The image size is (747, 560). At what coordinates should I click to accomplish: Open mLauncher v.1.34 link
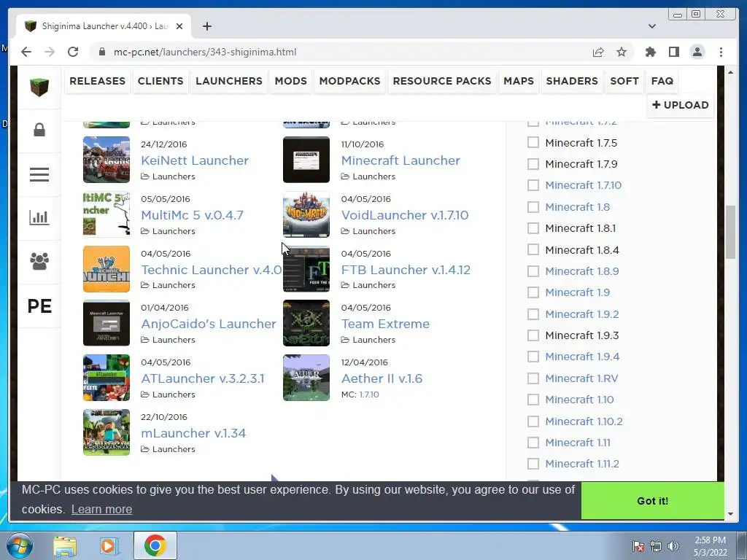[193, 433]
